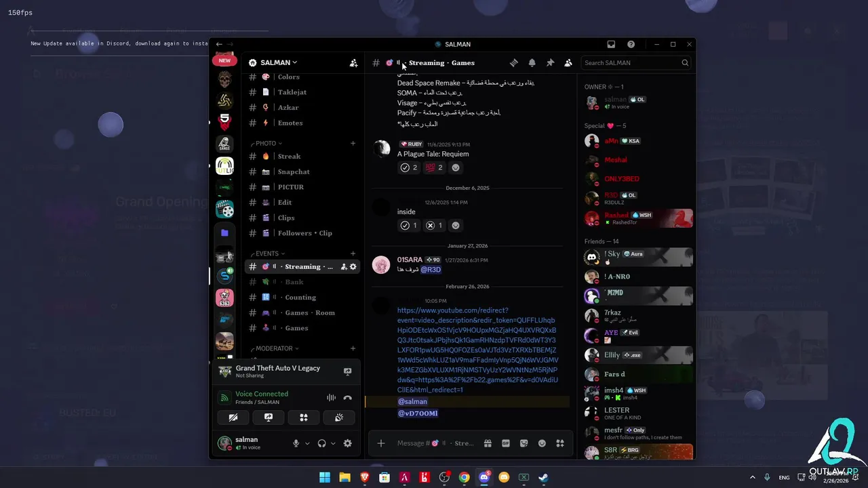Open noise suppression waveform icon

click(331, 398)
